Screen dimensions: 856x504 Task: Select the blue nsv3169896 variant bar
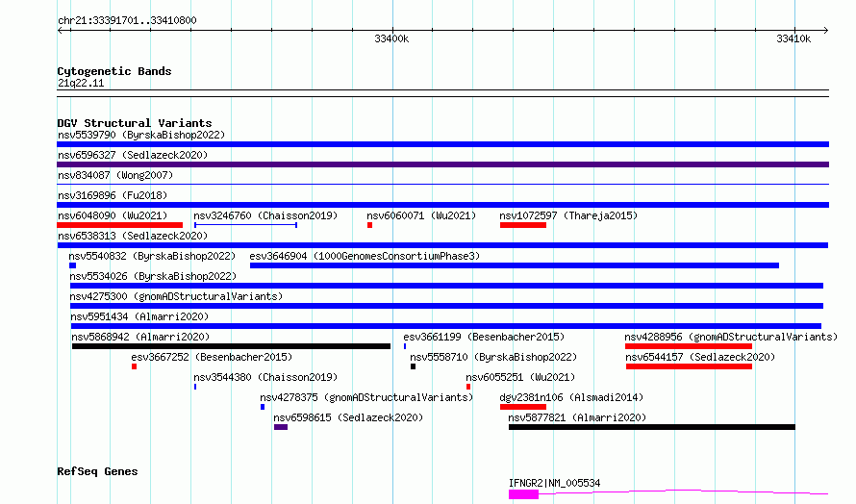(442, 205)
